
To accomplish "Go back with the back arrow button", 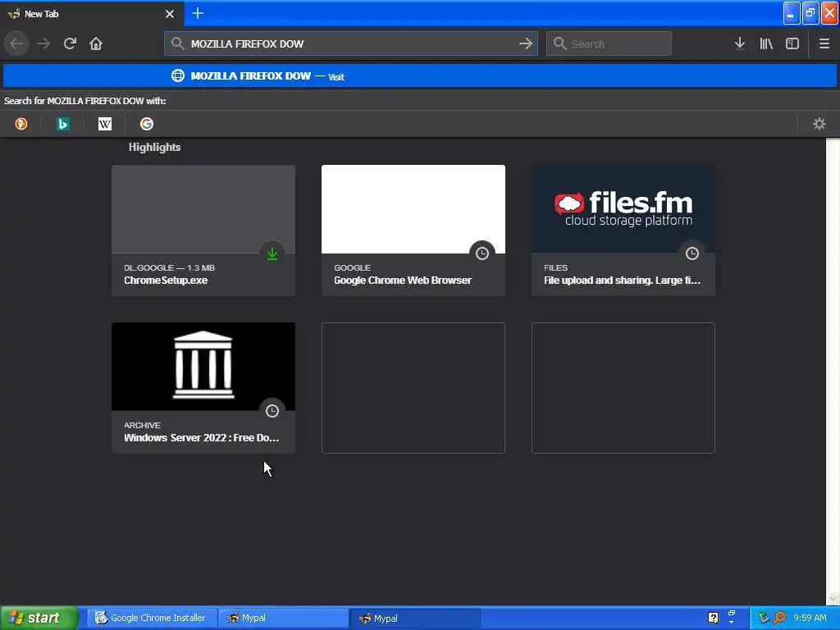I will (16, 43).
